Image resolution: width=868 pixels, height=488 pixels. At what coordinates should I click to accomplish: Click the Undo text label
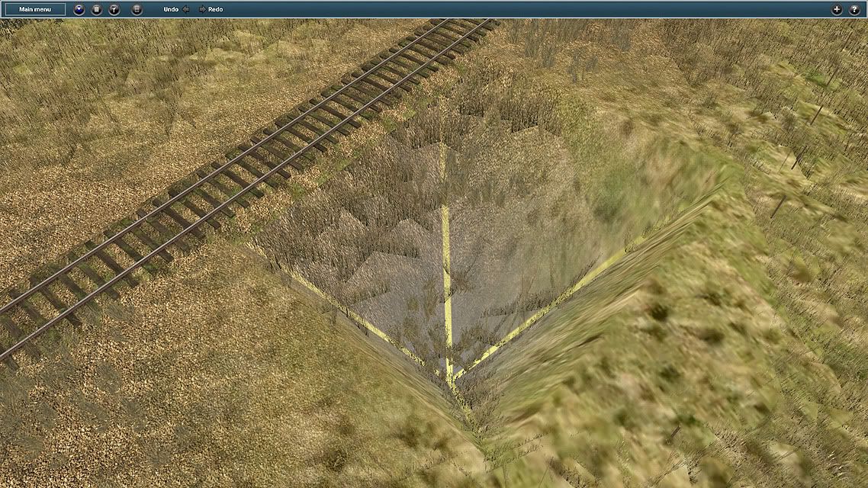(x=171, y=9)
